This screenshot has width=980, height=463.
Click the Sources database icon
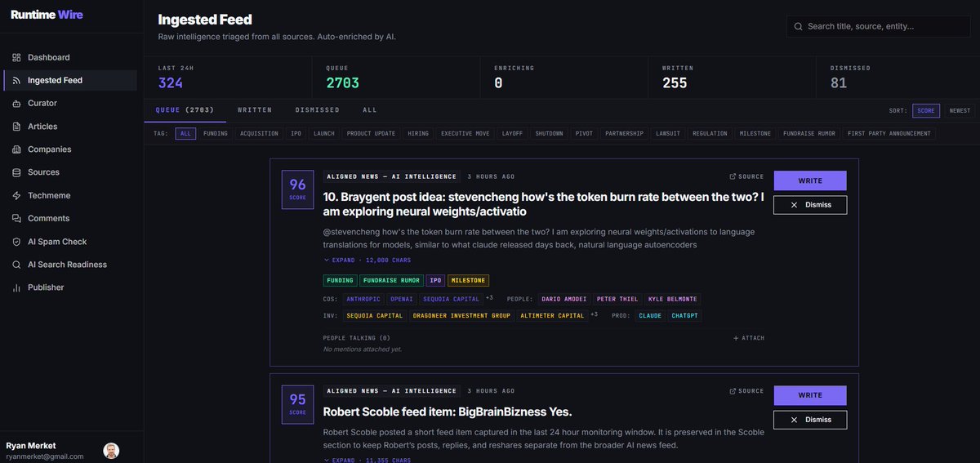(x=16, y=172)
